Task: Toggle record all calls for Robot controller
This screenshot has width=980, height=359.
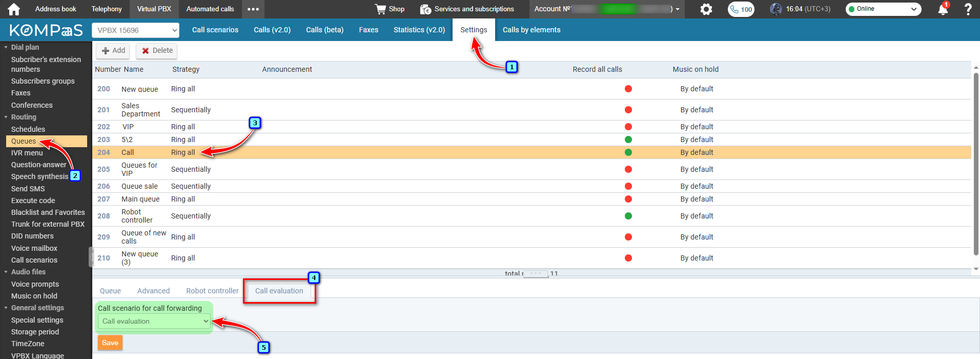Action: (x=628, y=216)
